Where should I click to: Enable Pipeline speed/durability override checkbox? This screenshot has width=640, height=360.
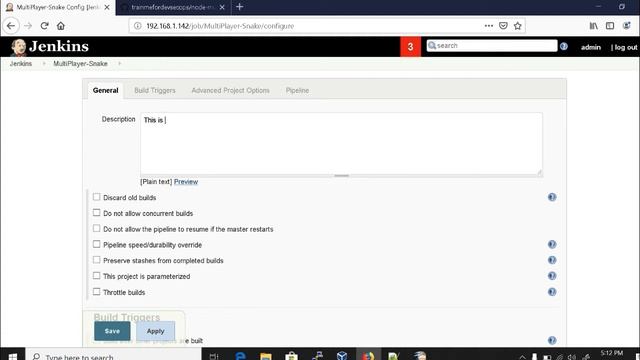[x=96, y=244]
